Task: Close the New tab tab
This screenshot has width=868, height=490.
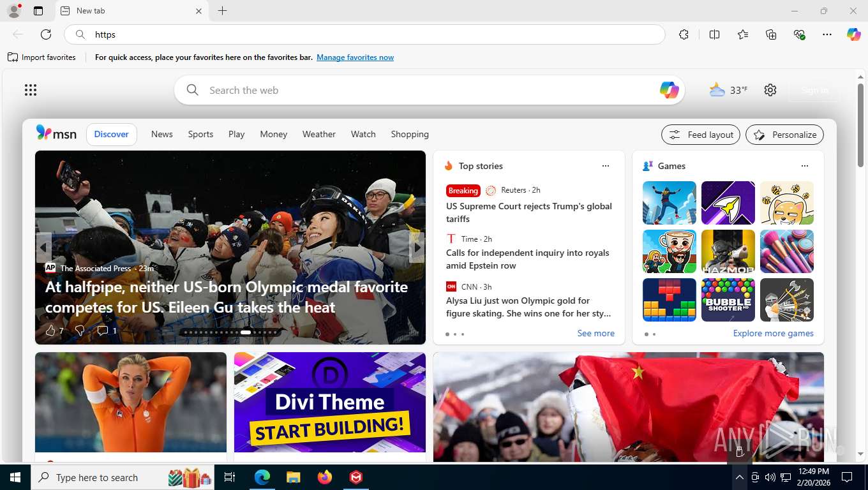Action: [198, 11]
